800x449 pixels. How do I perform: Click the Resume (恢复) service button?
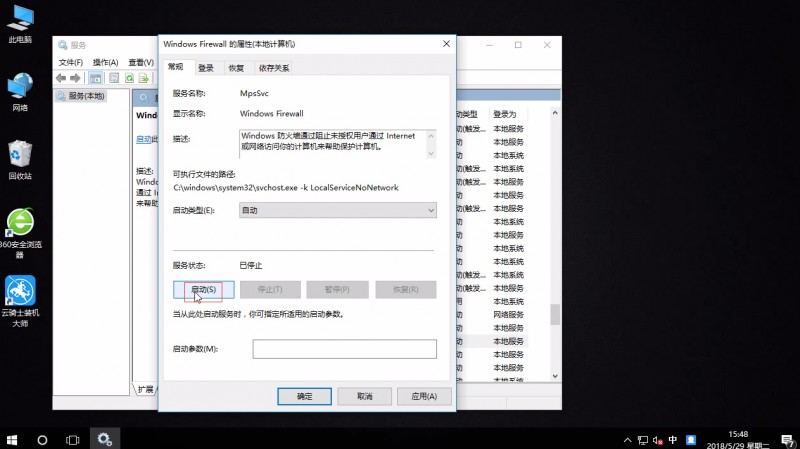pyautogui.click(x=406, y=289)
